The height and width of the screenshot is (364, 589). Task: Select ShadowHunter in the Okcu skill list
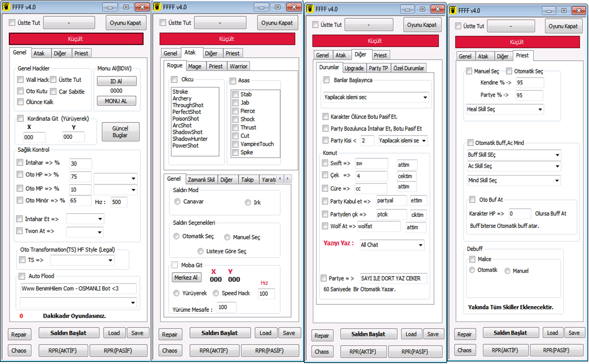(x=190, y=139)
